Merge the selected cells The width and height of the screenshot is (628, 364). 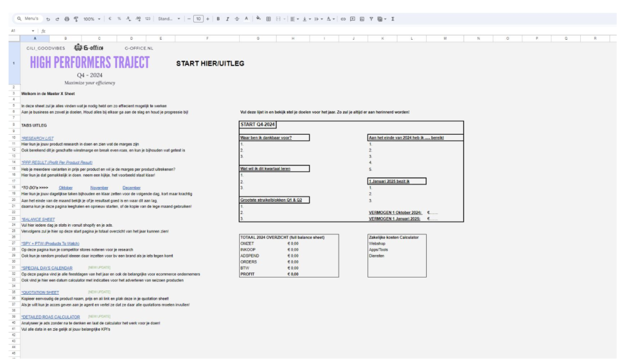278,19
